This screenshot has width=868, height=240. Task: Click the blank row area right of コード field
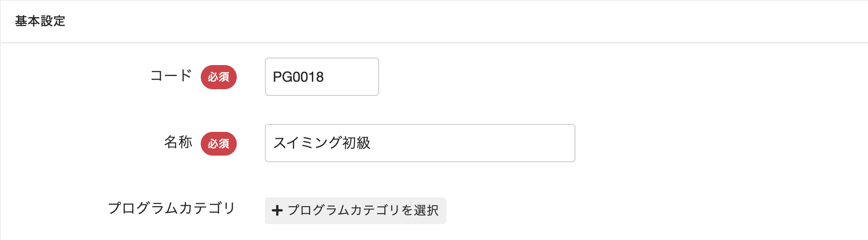[x=615, y=77]
